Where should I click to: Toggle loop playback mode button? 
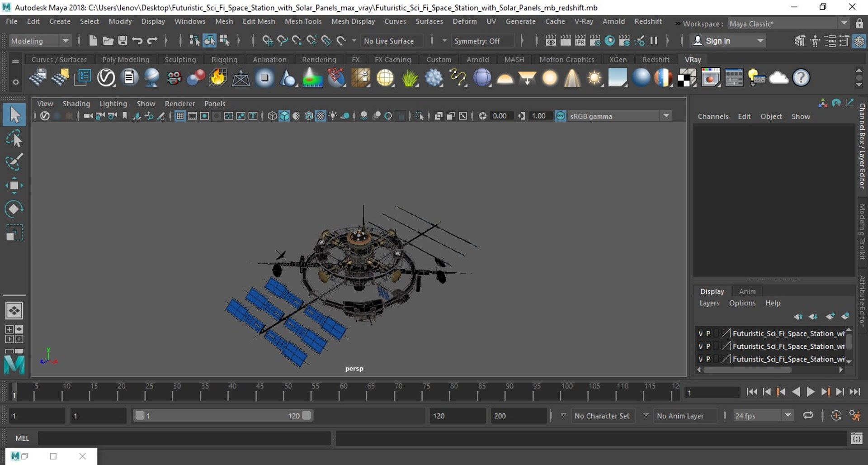[x=808, y=415]
